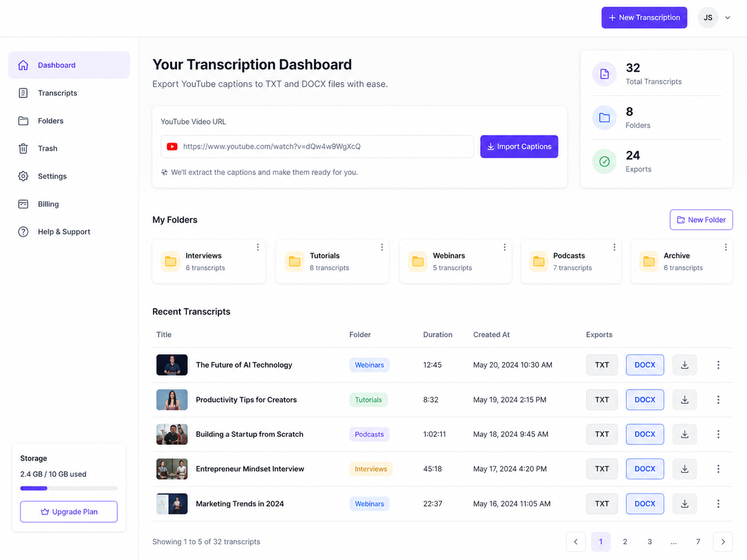Image resolution: width=747 pixels, height=560 pixels.
Task: Open the Building a Startup thumbnail
Action: pos(172,434)
